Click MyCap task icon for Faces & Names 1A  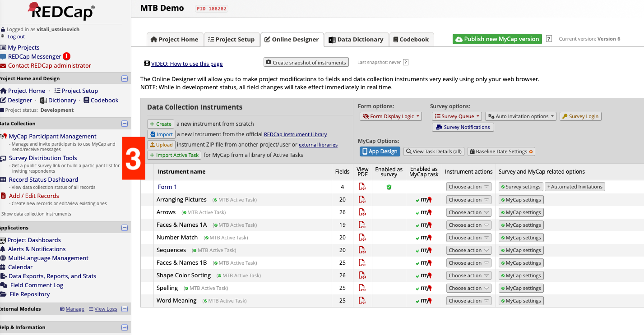pyautogui.click(x=424, y=225)
